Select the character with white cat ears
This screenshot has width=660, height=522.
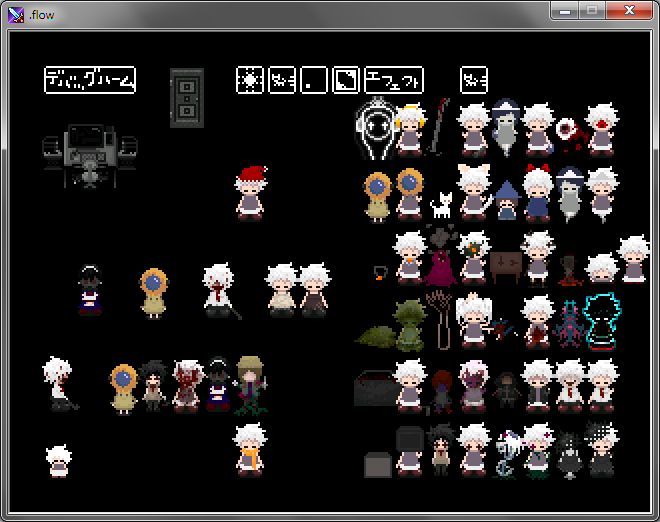pyautogui.click(x=474, y=192)
